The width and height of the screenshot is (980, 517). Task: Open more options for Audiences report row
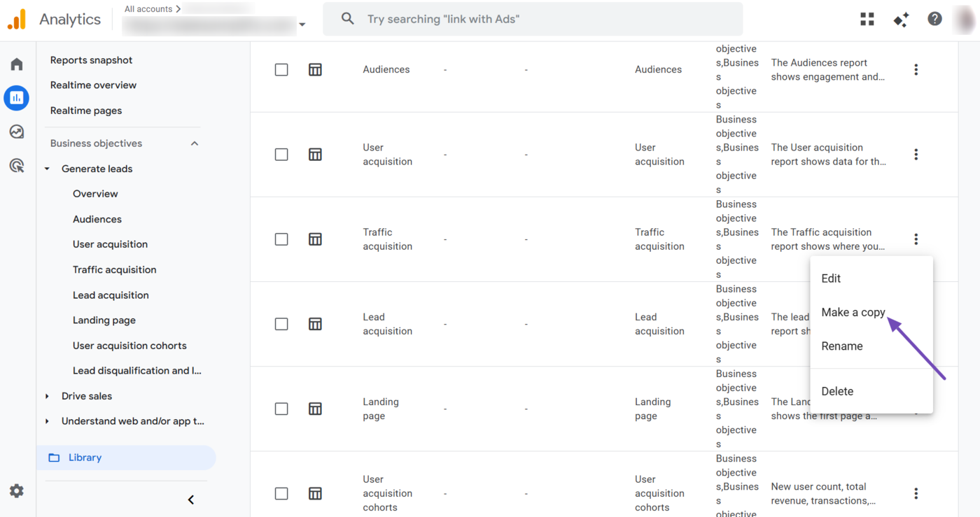916,70
